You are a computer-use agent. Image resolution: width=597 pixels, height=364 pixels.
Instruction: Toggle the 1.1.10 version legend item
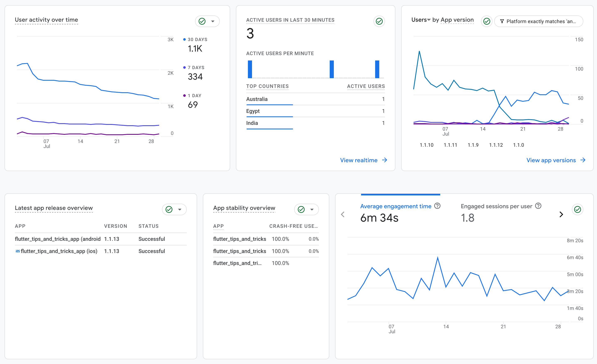point(426,145)
